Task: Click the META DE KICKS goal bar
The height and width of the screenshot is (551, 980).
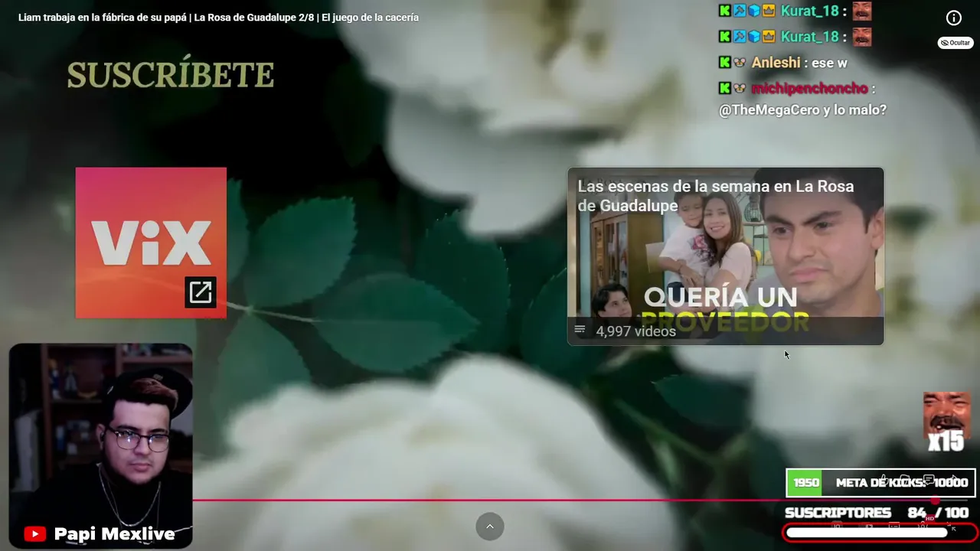Action: click(880, 483)
